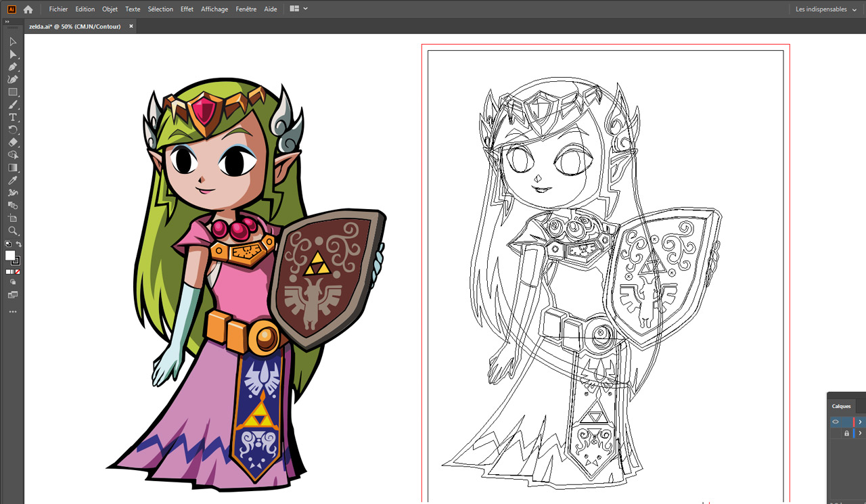Select the Gradient tool
Image resolution: width=866 pixels, height=504 pixels.
click(13, 168)
